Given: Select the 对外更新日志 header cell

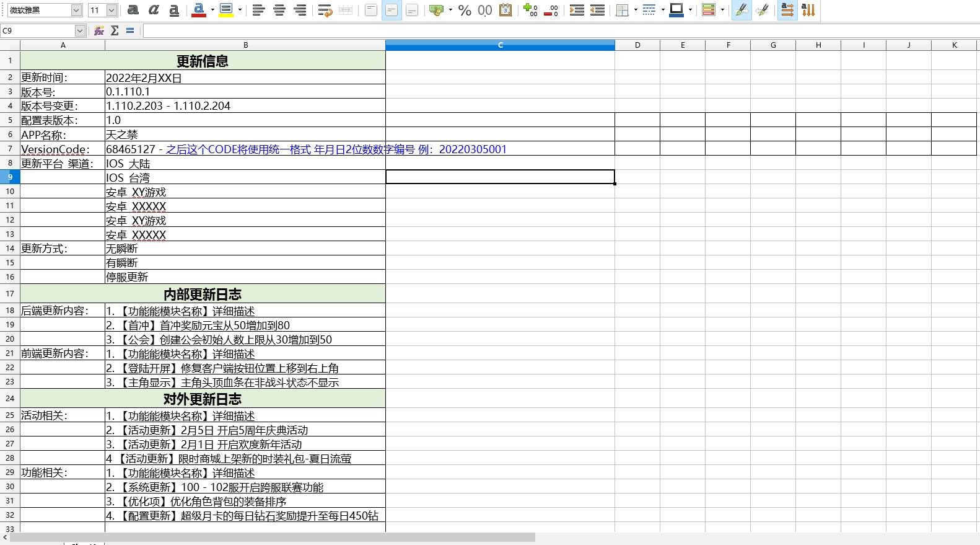Looking at the screenshot, I should point(203,398).
